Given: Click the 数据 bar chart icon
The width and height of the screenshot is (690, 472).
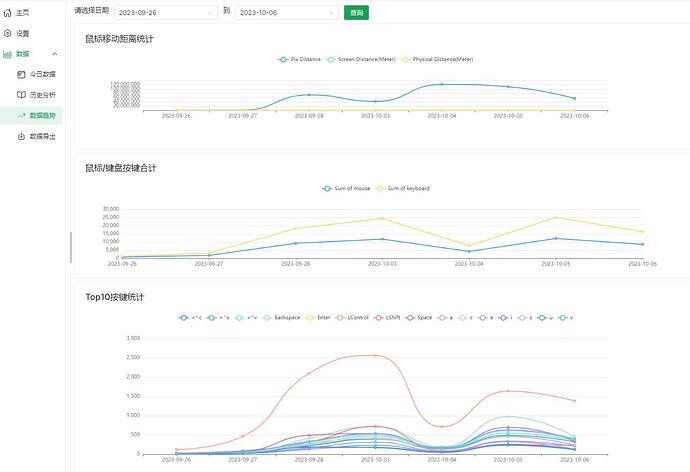Looking at the screenshot, I should 8,54.
